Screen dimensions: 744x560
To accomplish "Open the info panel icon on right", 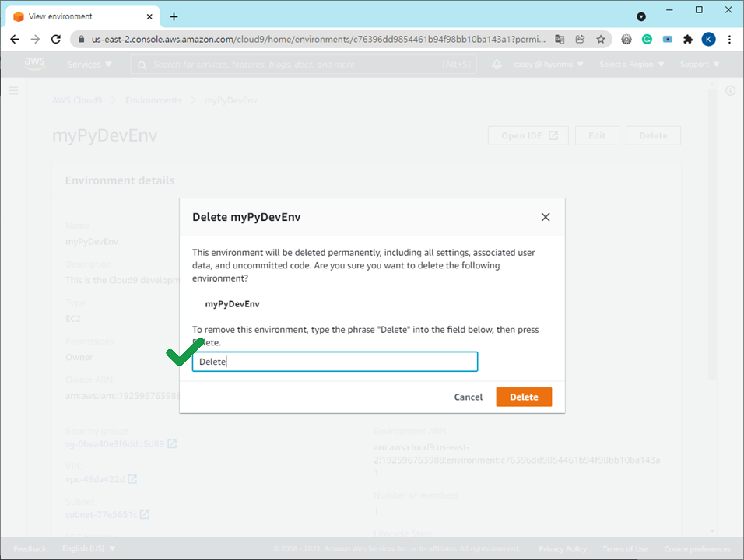I will point(730,90).
